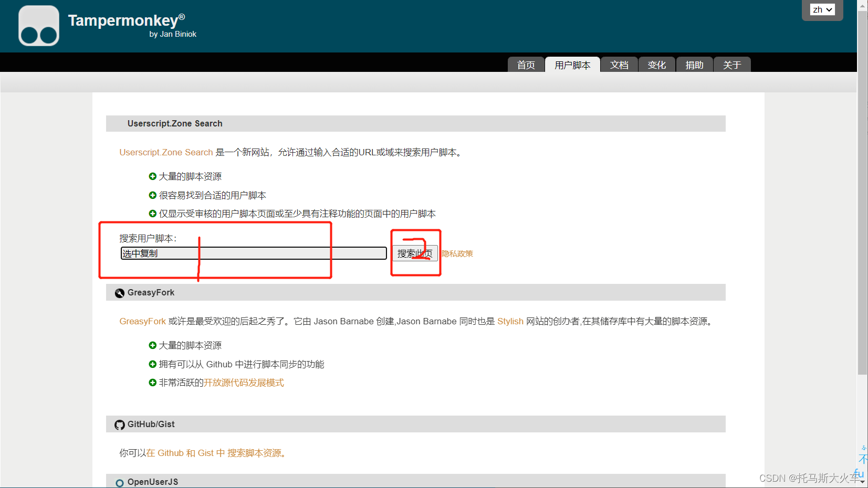868x488 pixels.
Task: Click green plus icon beside 仅显示受审核的用户脚本页面
Action: [153, 214]
